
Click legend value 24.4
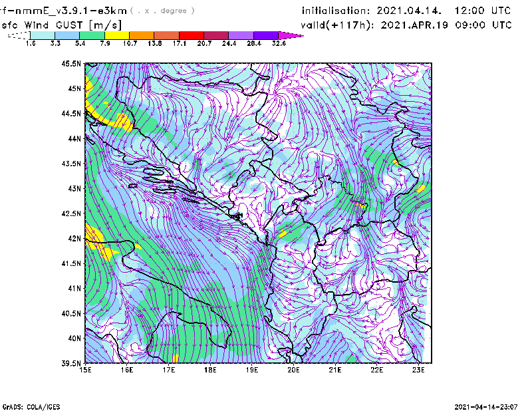coord(229,43)
